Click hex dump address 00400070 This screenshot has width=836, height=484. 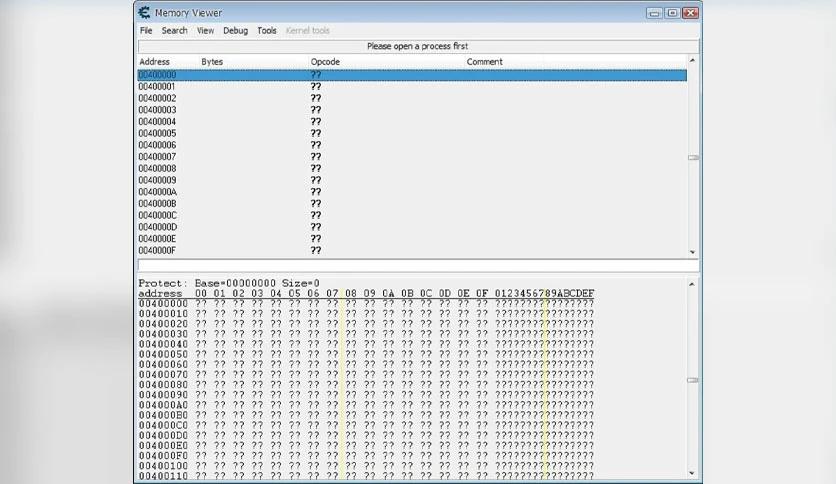click(x=163, y=375)
